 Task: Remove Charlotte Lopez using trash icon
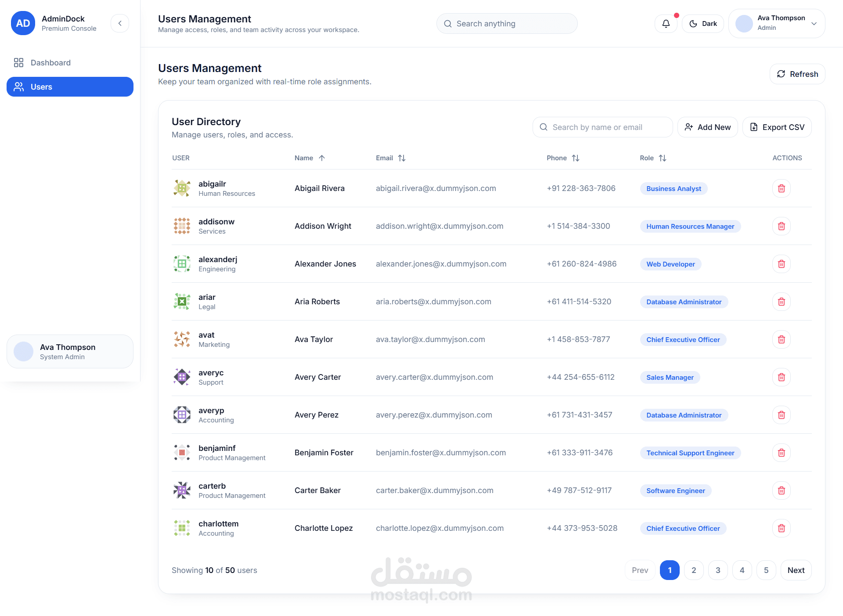[781, 528]
